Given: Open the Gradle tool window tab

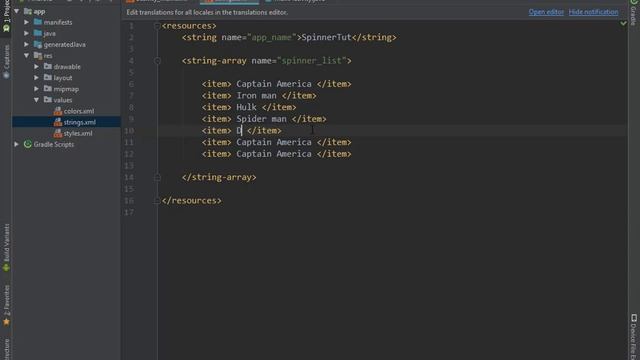Looking at the screenshot, I should [633, 13].
